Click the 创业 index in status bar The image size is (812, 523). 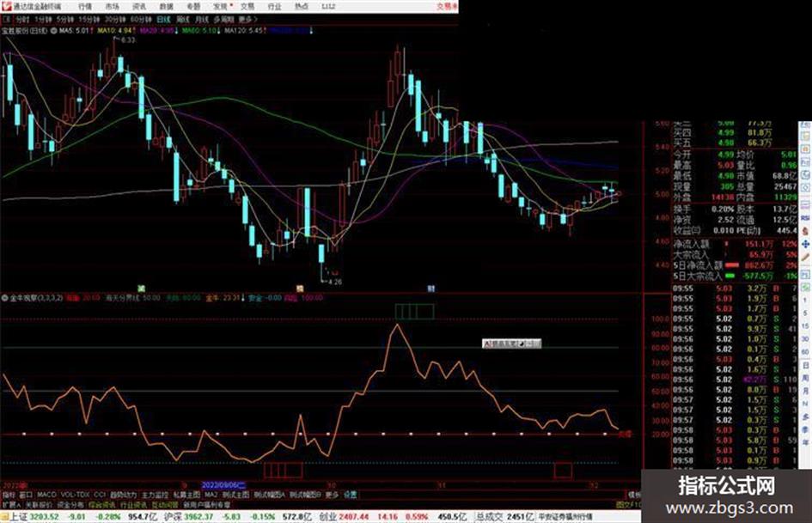(x=327, y=517)
